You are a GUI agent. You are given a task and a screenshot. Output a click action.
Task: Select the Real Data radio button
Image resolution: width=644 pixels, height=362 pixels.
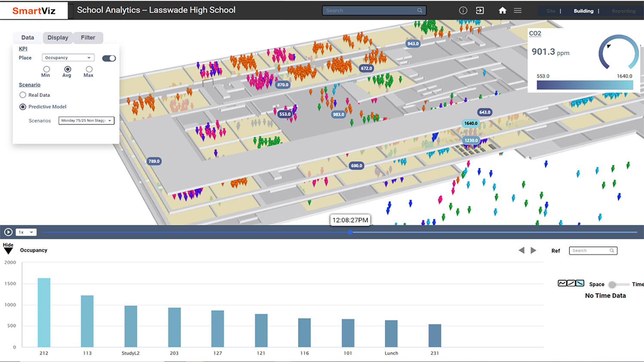click(23, 95)
